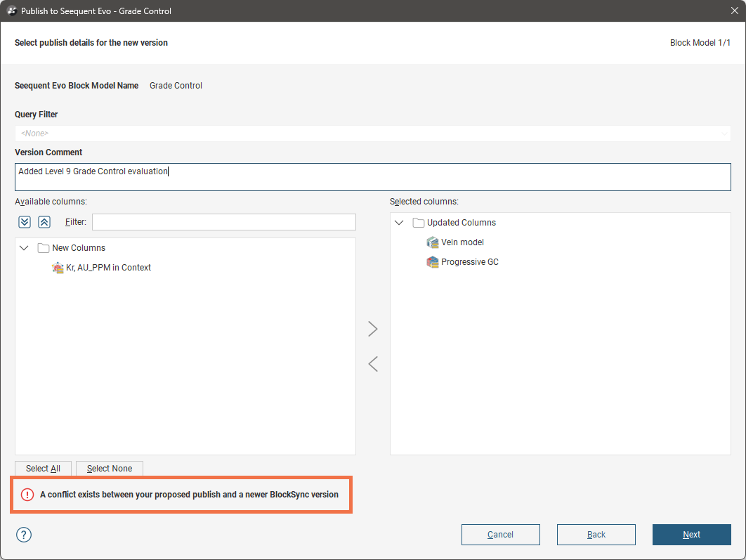
Task: Click the red conflict warning icon
Action: [27, 495]
